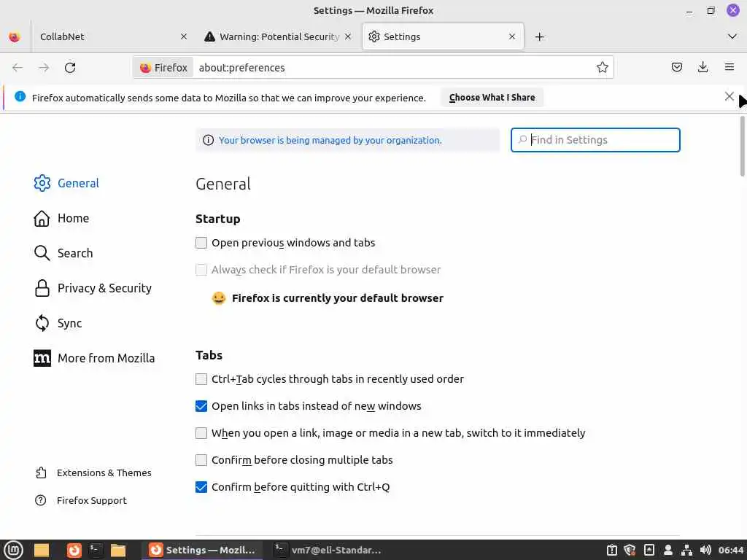Open the Downloads panel
Screen dimensions: 747x560
click(x=703, y=67)
